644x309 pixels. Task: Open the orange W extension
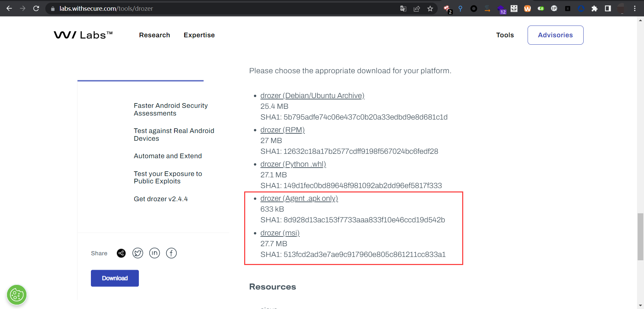(527, 9)
